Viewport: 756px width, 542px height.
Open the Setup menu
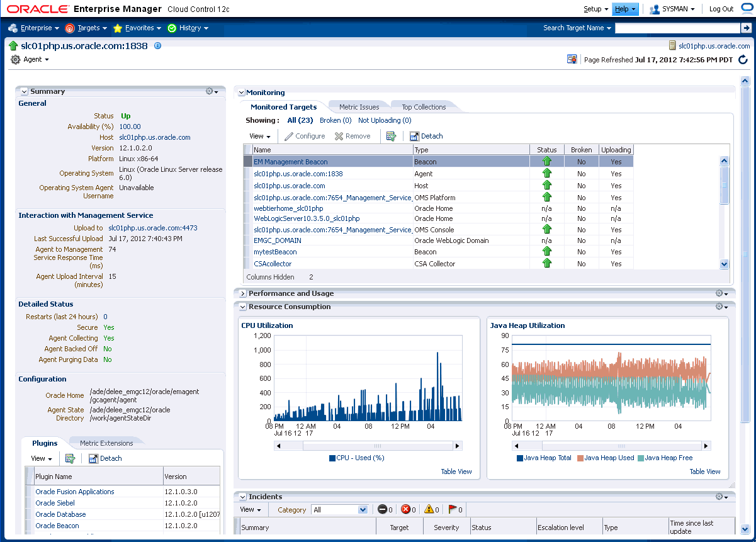(x=595, y=9)
